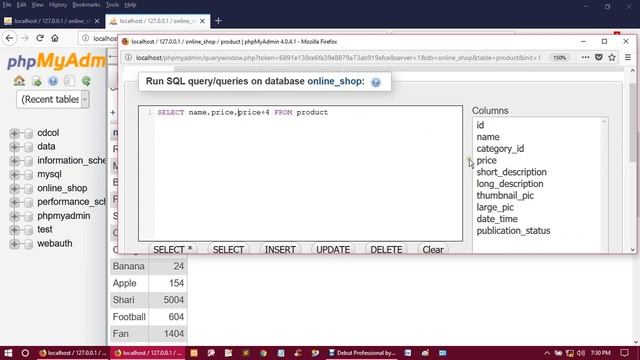Viewport: 640px width, 360px height.
Task: Open phpMyAdmin home icon in sidebar
Action: (19, 81)
